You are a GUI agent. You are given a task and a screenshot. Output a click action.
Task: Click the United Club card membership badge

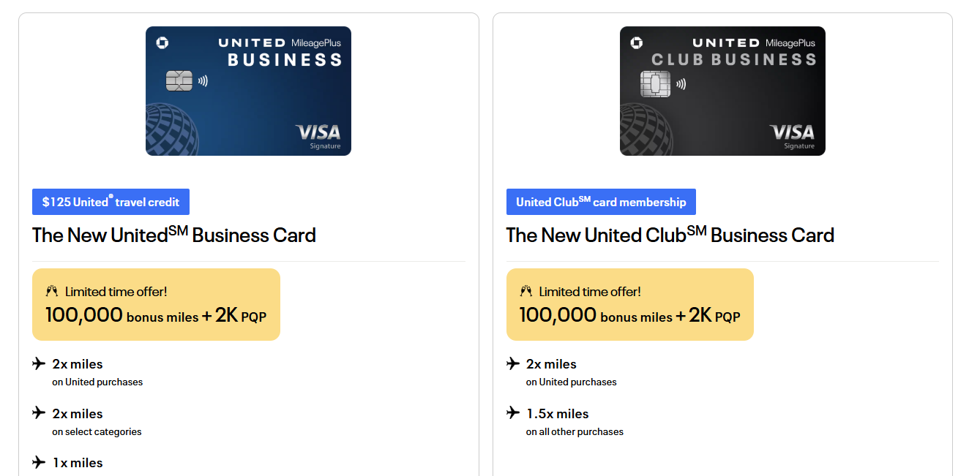601,202
